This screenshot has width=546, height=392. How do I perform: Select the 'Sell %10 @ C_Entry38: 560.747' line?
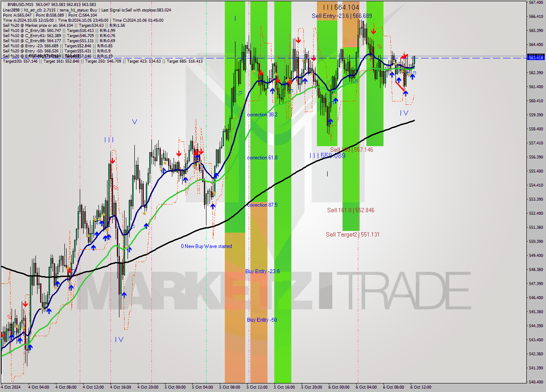click(59, 30)
